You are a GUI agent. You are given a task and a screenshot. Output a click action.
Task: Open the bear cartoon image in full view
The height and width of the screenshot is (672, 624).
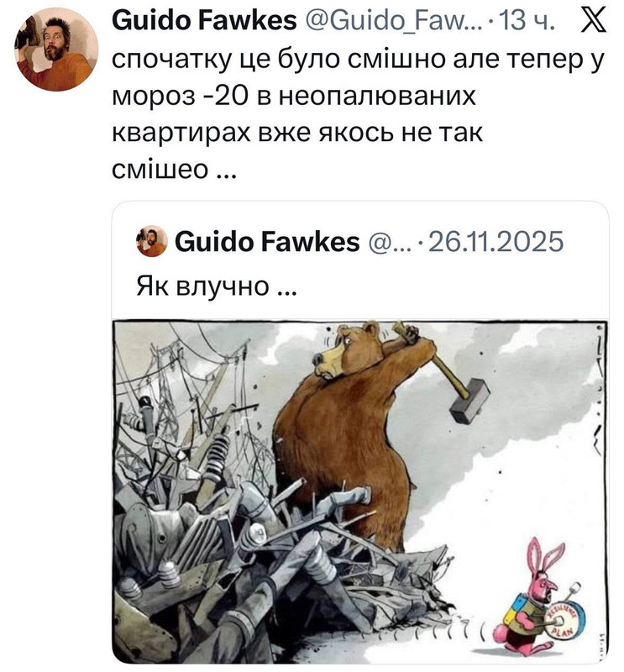tap(360, 491)
